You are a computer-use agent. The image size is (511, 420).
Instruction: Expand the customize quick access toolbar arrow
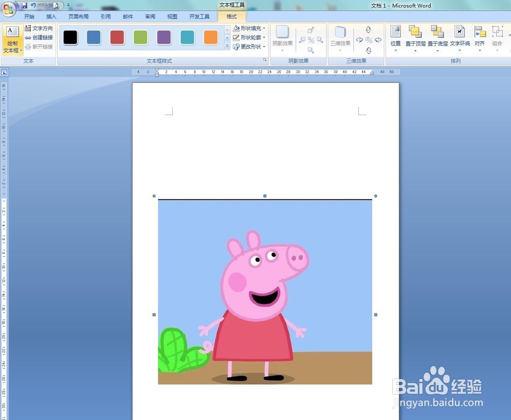click(x=68, y=5)
